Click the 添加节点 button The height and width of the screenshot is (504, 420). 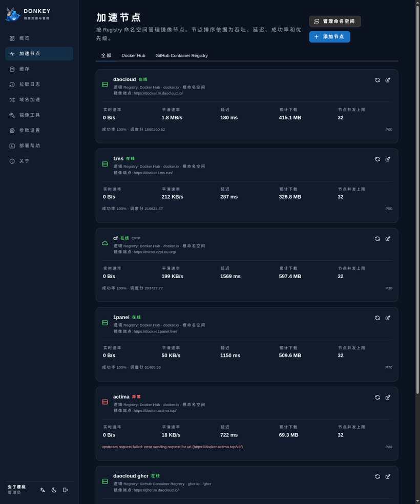(330, 37)
